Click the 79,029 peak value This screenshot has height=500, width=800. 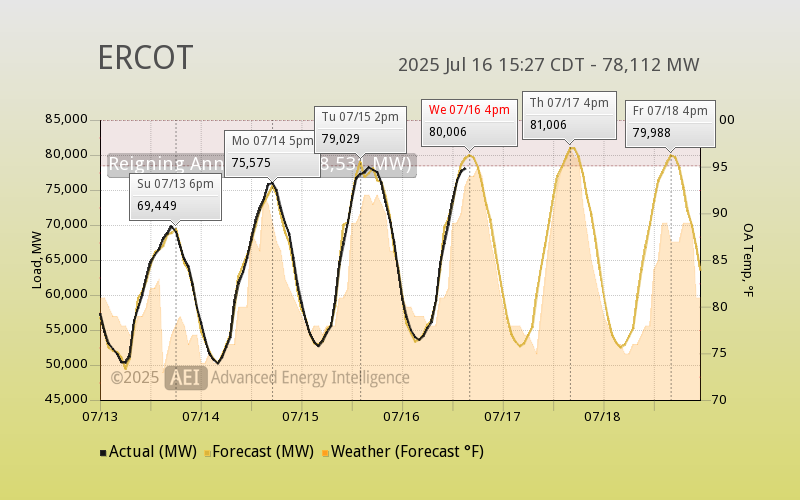341,139
